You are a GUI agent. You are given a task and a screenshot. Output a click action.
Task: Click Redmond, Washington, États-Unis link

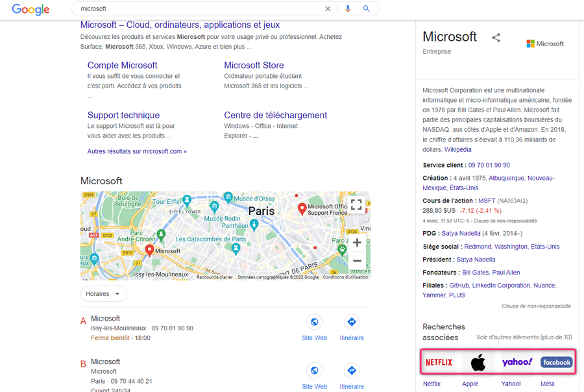click(512, 247)
